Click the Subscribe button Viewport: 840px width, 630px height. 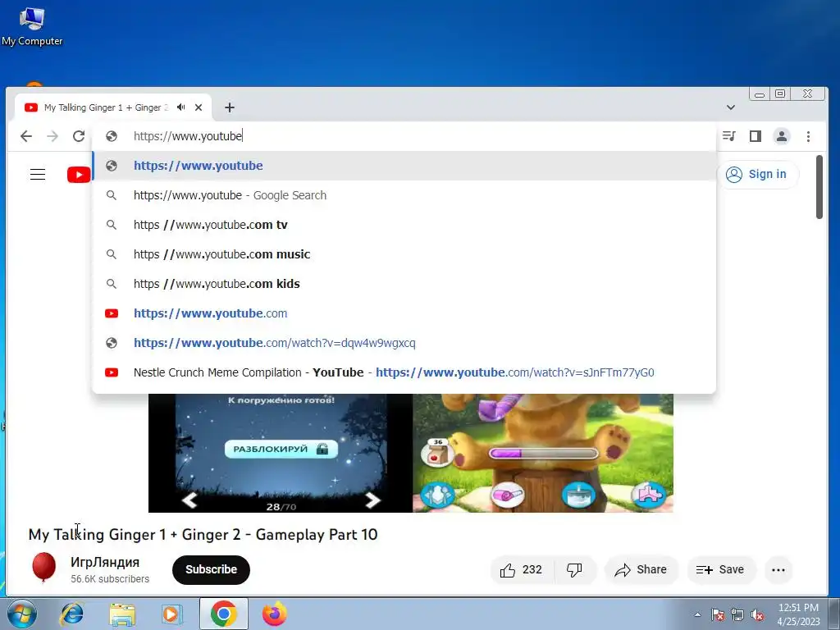click(x=211, y=569)
